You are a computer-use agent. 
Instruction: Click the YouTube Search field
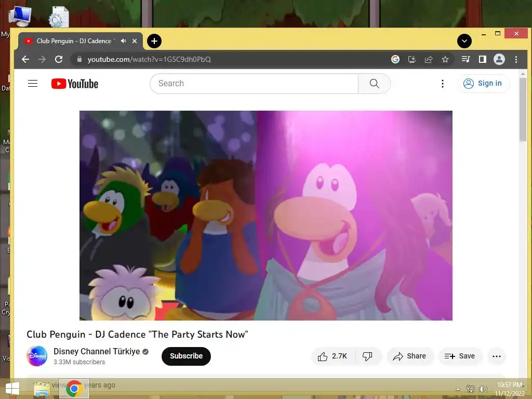click(x=254, y=84)
